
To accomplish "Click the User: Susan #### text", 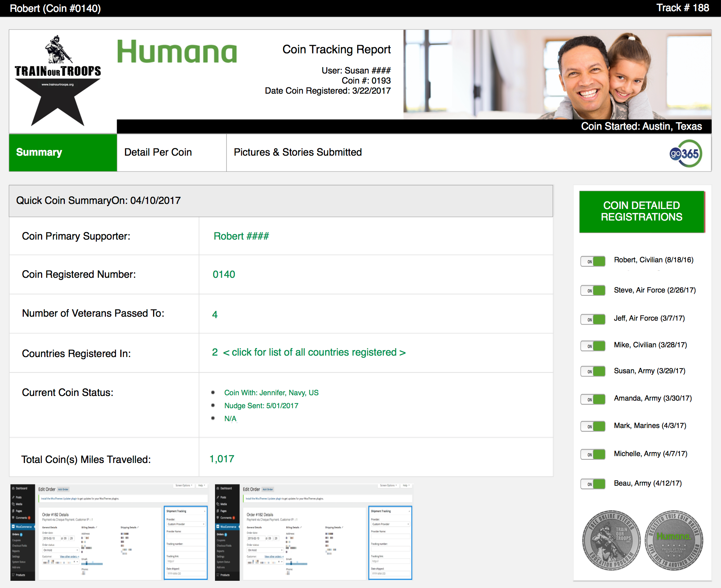I will [x=356, y=71].
